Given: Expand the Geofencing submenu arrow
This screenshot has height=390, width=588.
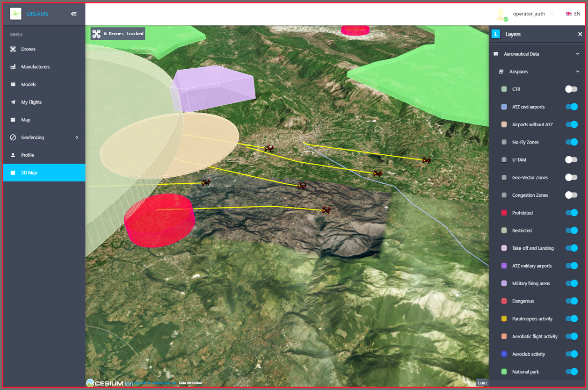Looking at the screenshot, I should click(77, 137).
